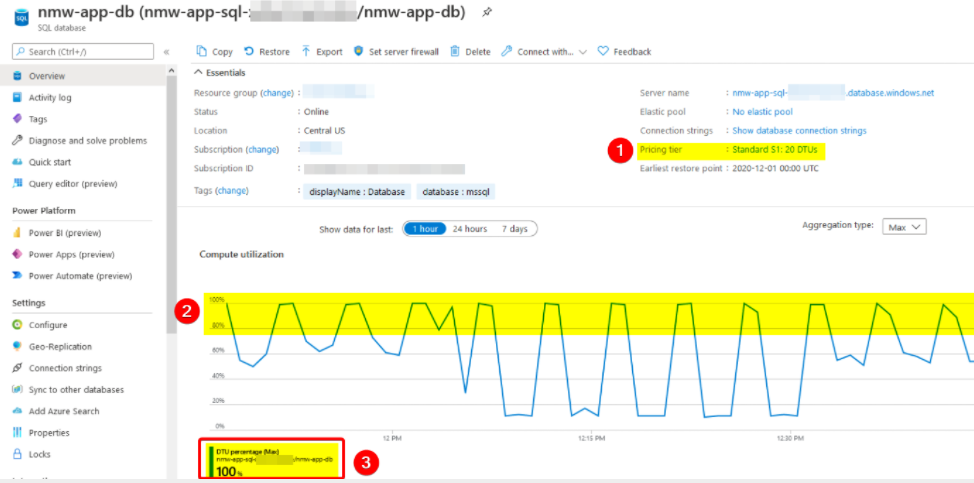Image resolution: width=974 pixels, height=483 pixels.
Task: Click the Activity log icon
Action: [17, 97]
